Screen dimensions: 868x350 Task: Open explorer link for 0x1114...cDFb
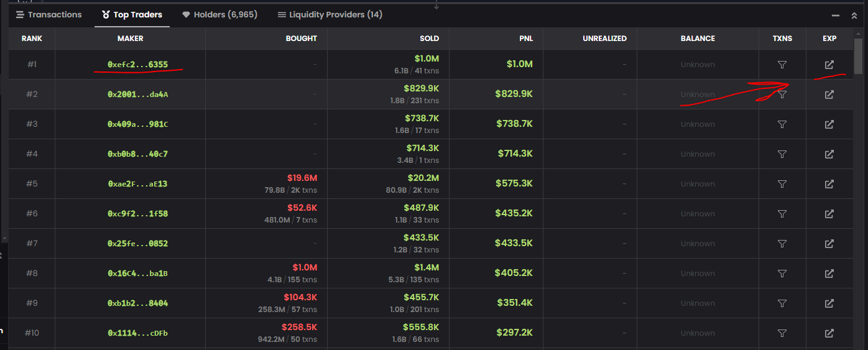[829, 333]
